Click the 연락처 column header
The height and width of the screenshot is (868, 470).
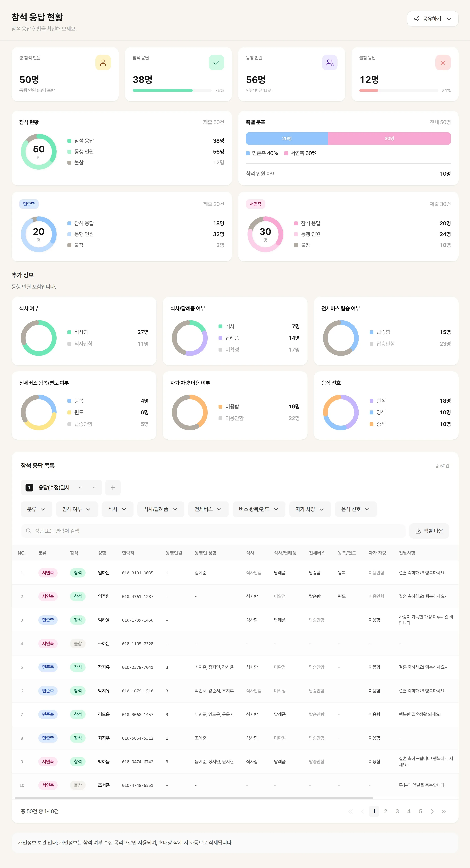(x=128, y=553)
